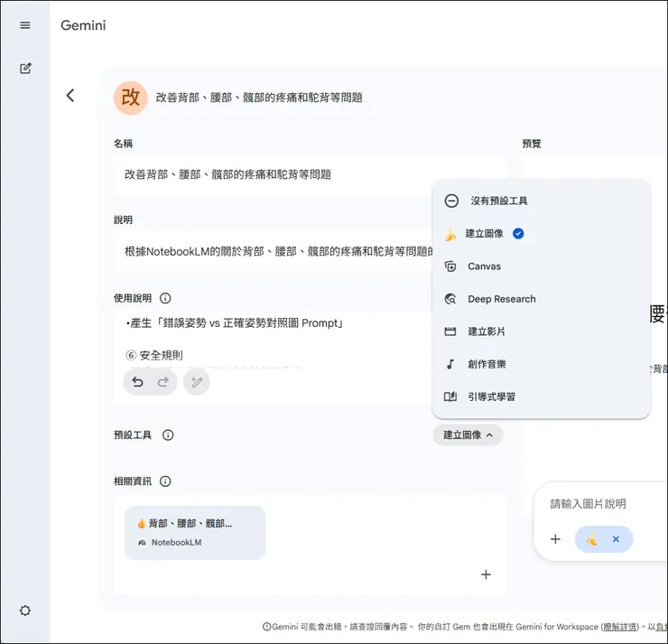Start a new chat with pencil icon
This screenshot has width=668, height=644.
coord(25,68)
